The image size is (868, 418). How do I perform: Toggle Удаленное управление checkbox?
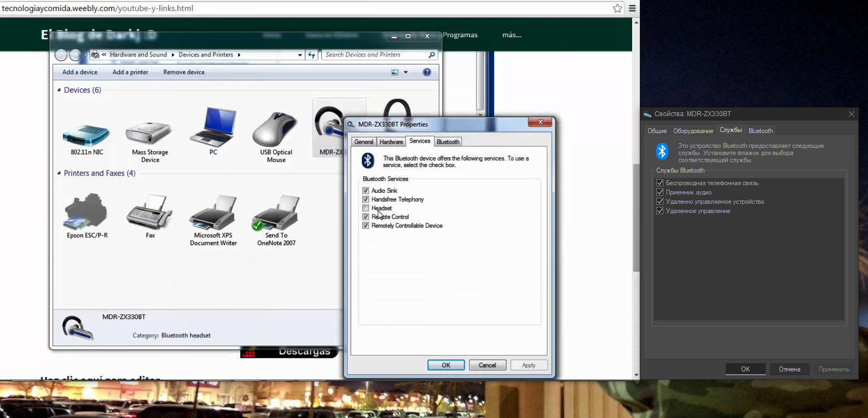[x=660, y=211]
